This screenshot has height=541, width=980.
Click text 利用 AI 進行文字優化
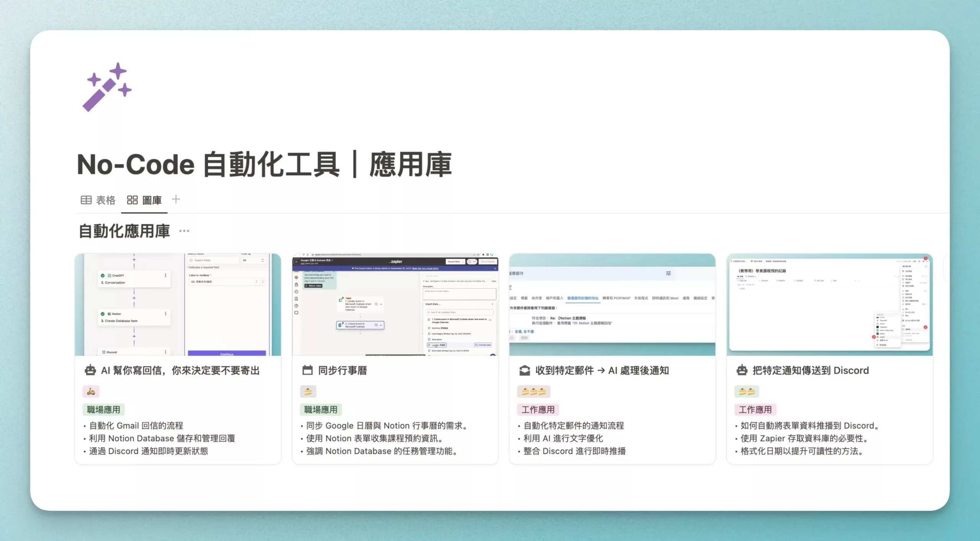pyautogui.click(x=563, y=438)
